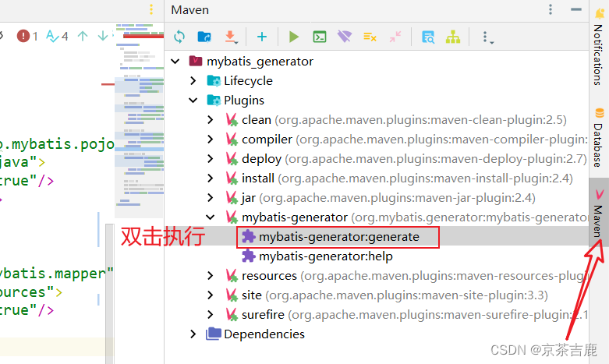Go to next highlighted error arrow
The image size is (609, 364).
pyautogui.click(x=103, y=36)
